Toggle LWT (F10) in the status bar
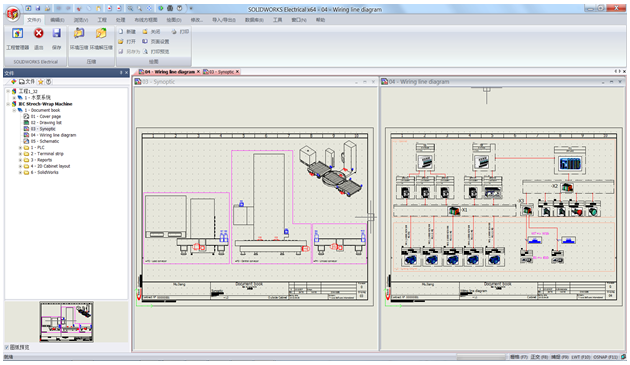The height and width of the screenshot is (365, 630). pos(581,357)
